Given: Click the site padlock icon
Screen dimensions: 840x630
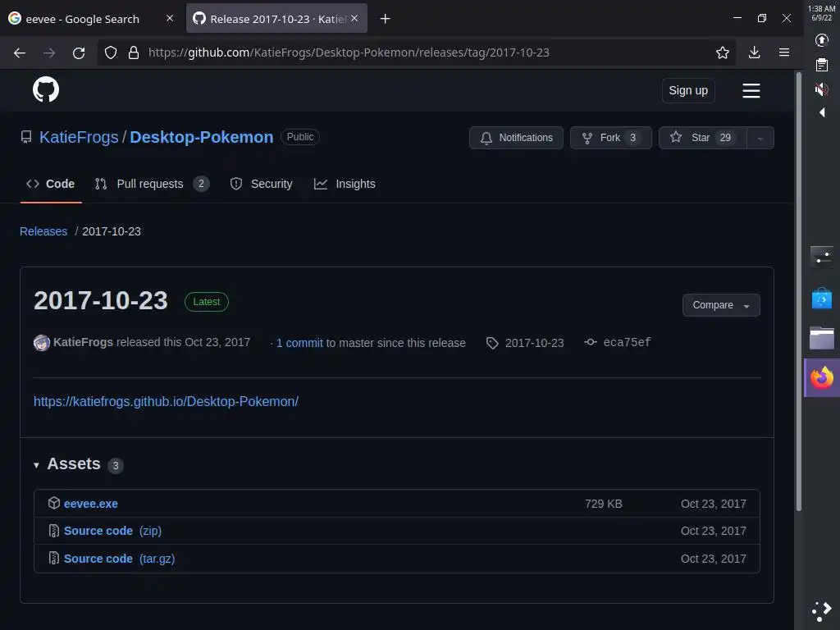Looking at the screenshot, I should pos(134,52).
